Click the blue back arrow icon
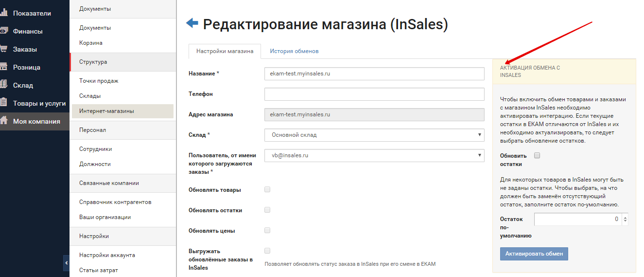644x277 pixels. [192, 23]
